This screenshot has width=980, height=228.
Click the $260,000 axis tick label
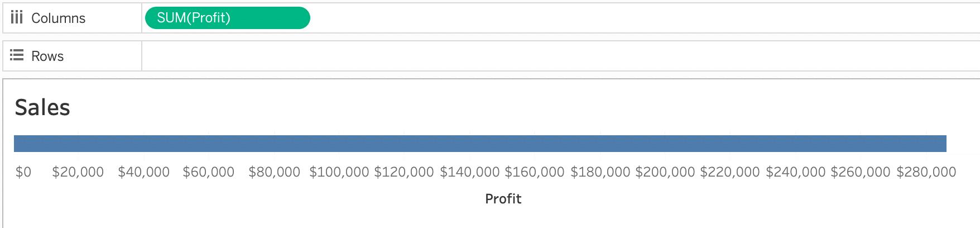(861, 172)
